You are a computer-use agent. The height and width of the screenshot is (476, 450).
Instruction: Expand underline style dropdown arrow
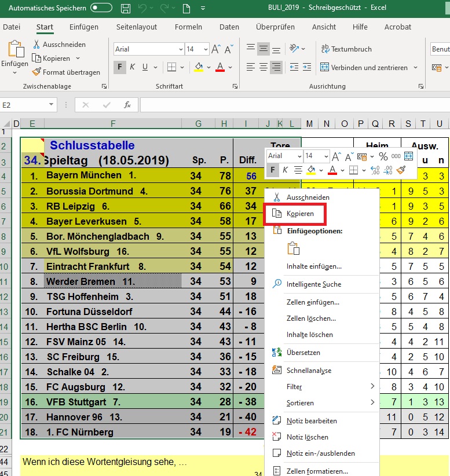155,67
